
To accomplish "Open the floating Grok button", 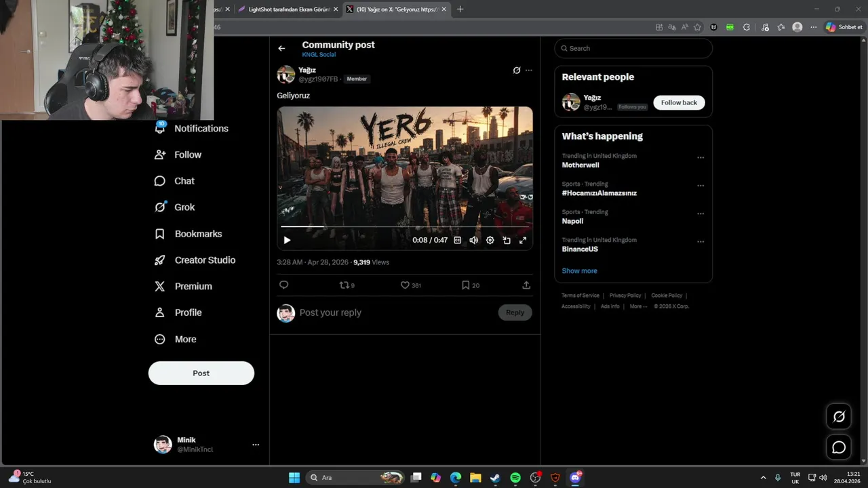I will 839,417.
